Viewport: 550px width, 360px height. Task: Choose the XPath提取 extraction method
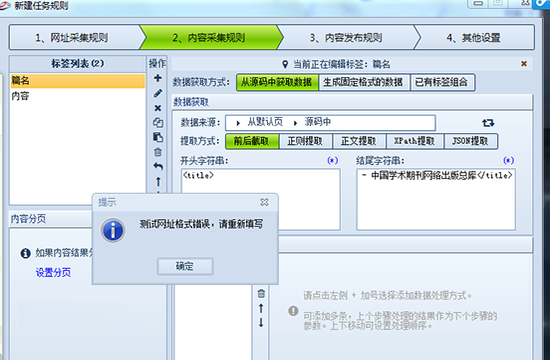415,141
